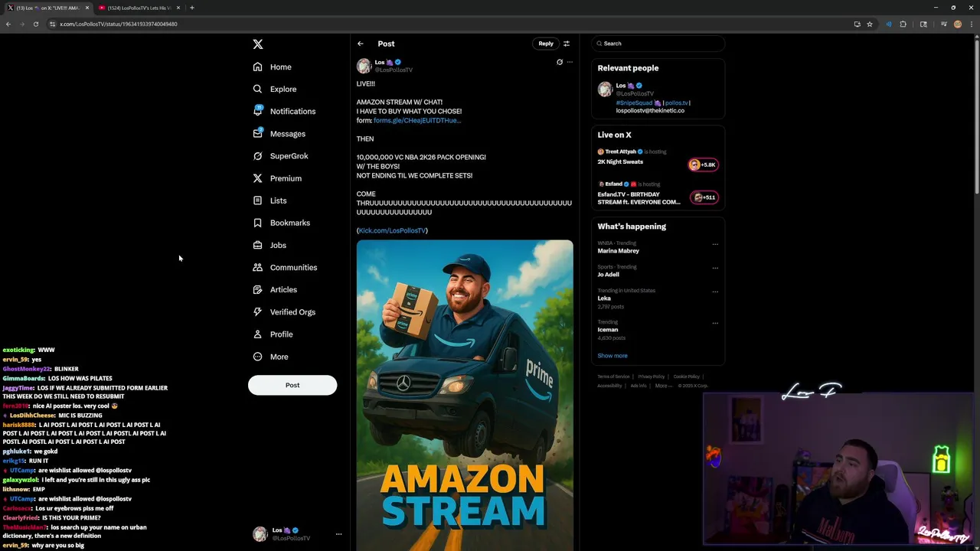The height and width of the screenshot is (551, 980).
Task: Open more options for the Leka trend
Action: click(715, 292)
